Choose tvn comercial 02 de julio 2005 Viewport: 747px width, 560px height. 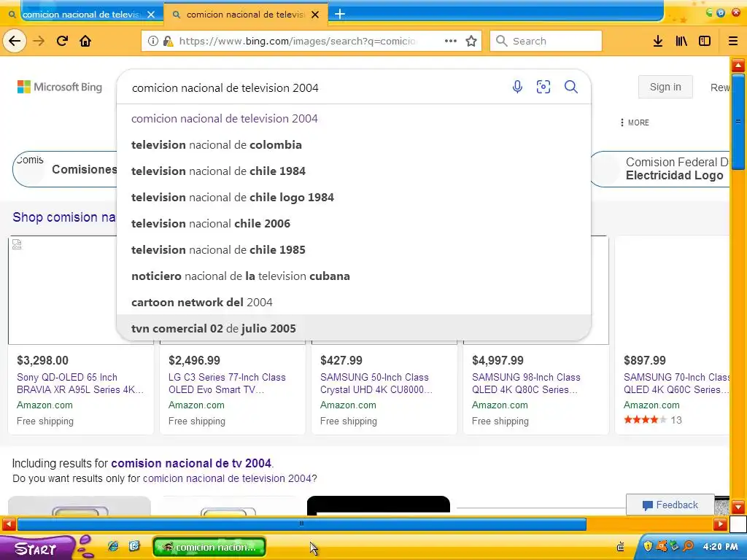tap(354, 328)
